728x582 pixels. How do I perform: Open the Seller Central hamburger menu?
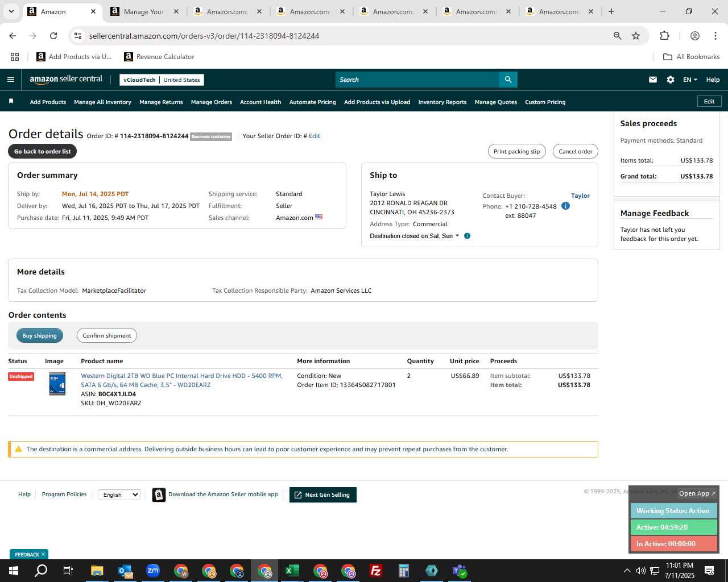10,80
